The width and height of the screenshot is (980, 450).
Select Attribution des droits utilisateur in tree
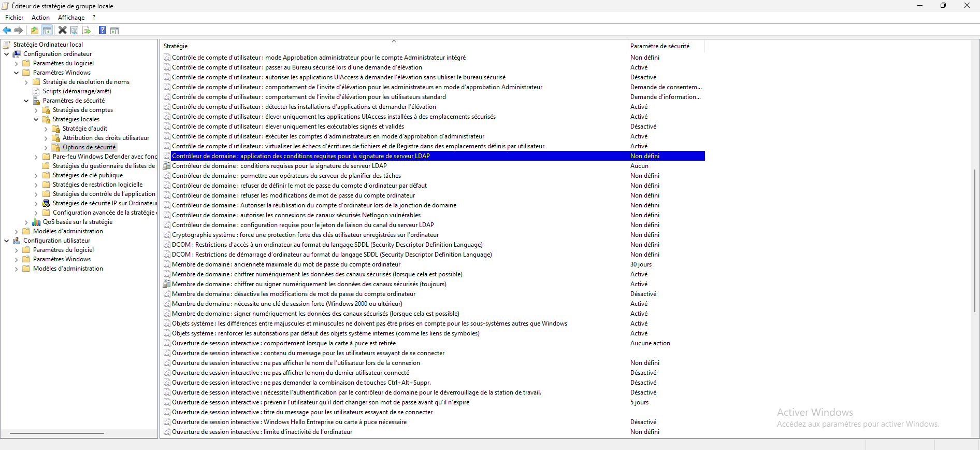point(106,138)
